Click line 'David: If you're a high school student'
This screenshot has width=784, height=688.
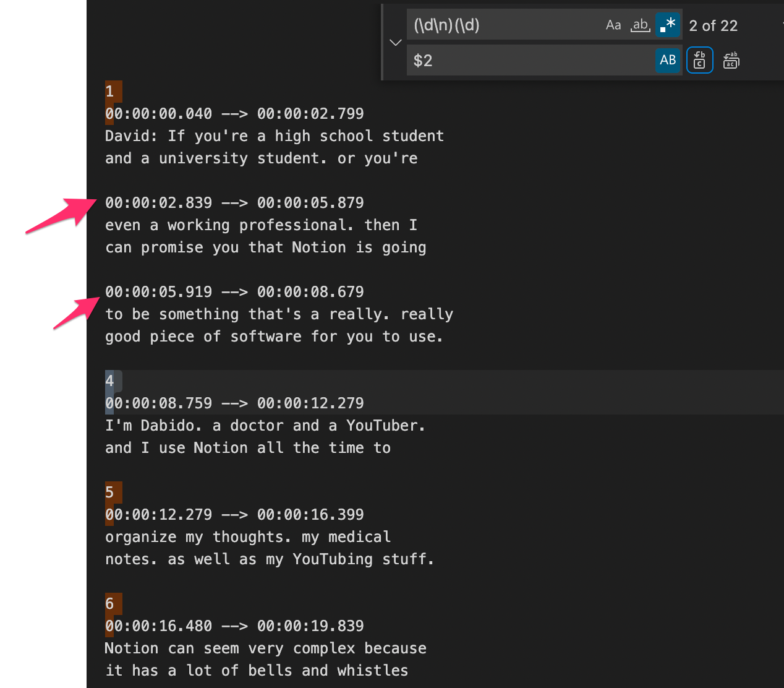(275, 136)
